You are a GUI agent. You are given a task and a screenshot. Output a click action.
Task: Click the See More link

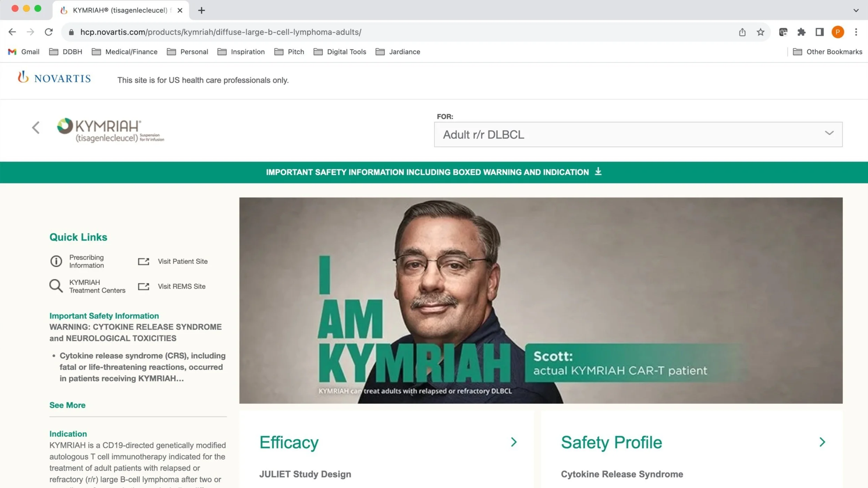tap(67, 405)
